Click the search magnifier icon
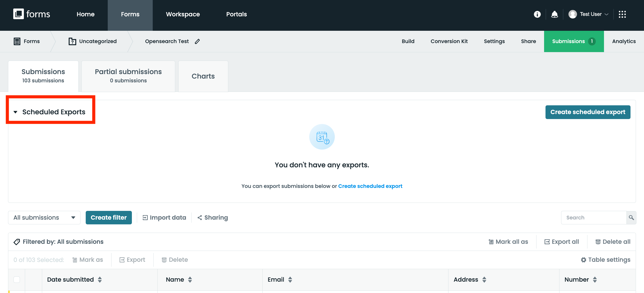644x293 pixels. pos(631,218)
